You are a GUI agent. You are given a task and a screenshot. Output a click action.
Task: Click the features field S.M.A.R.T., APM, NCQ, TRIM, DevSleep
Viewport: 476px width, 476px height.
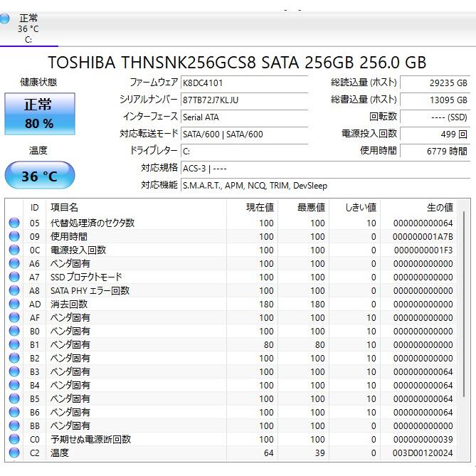click(325, 185)
